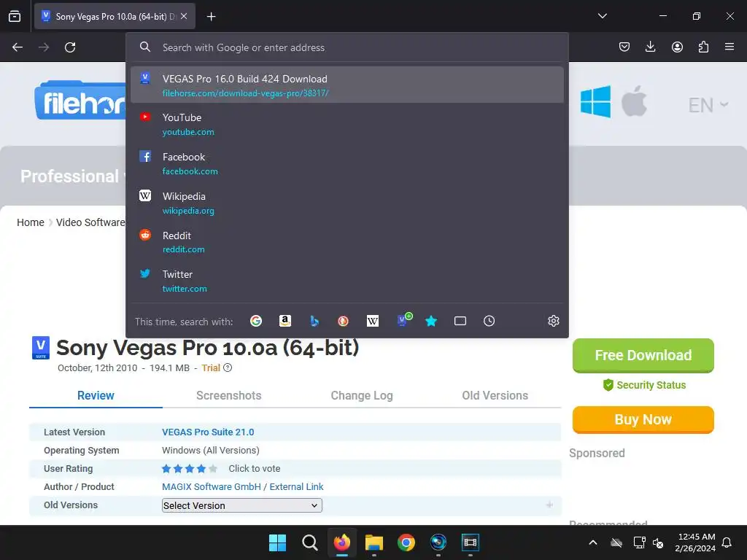Image resolution: width=747 pixels, height=560 pixels.
Task: Rate three stars in User Rating
Action: pos(190,469)
